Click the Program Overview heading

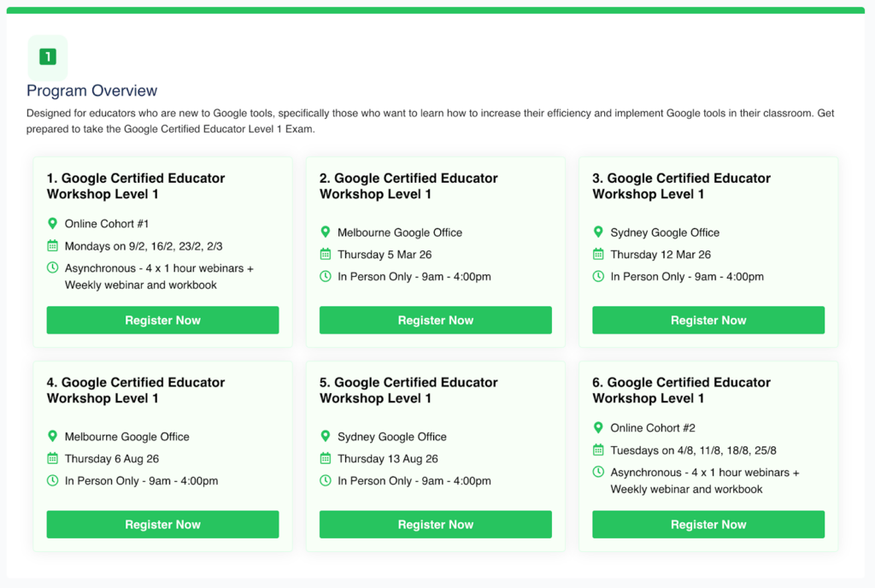click(92, 91)
